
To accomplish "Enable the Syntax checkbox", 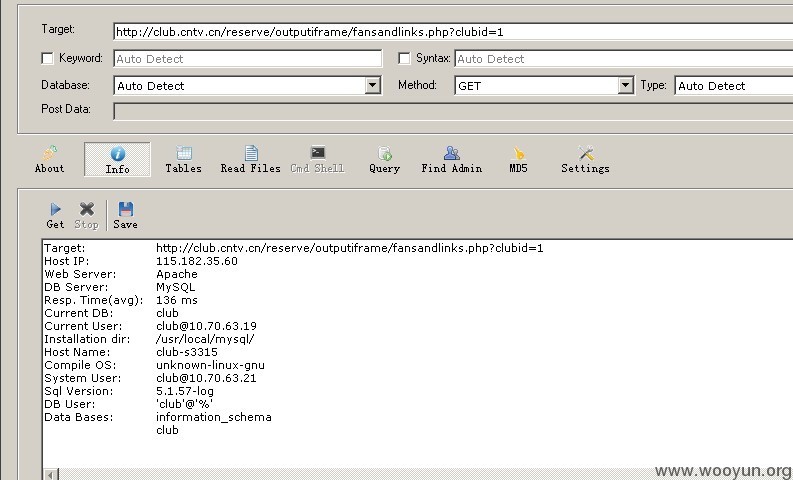I will [404, 59].
